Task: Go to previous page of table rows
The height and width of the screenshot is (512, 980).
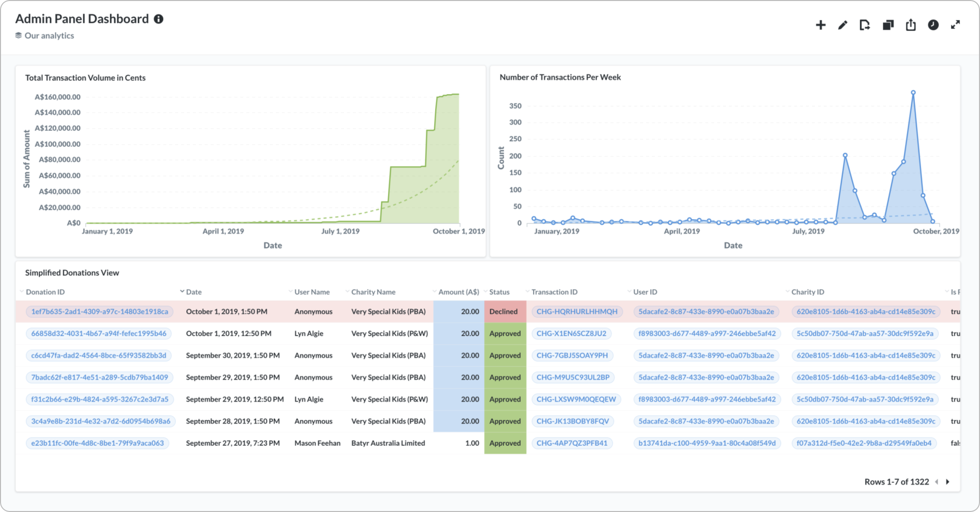Action: point(936,482)
